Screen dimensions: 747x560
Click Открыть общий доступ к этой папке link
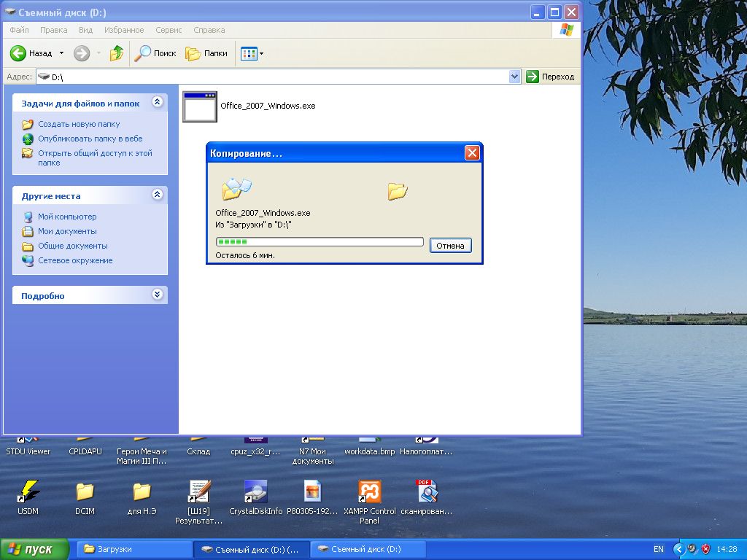(x=95, y=157)
